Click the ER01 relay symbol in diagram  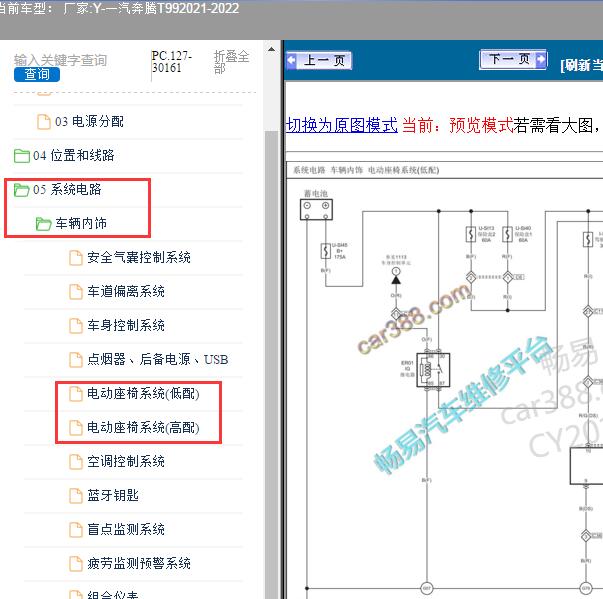[x=433, y=370]
